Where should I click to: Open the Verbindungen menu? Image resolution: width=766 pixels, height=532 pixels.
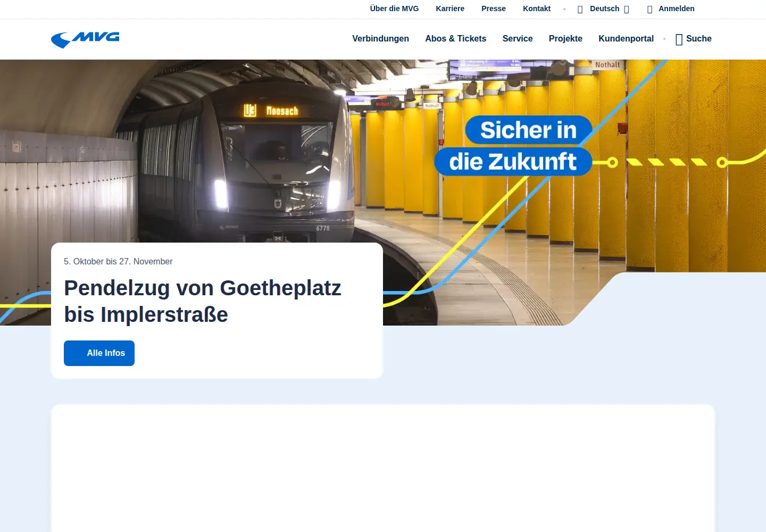pyautogui.click(x=380, y=38)
